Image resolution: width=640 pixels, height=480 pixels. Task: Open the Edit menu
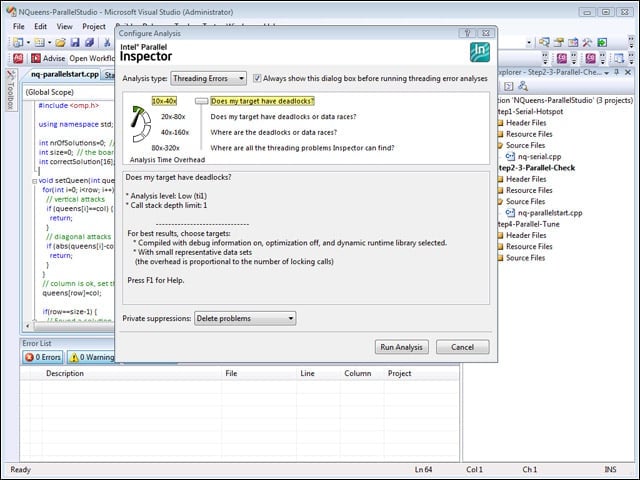(x=40, y=27)
